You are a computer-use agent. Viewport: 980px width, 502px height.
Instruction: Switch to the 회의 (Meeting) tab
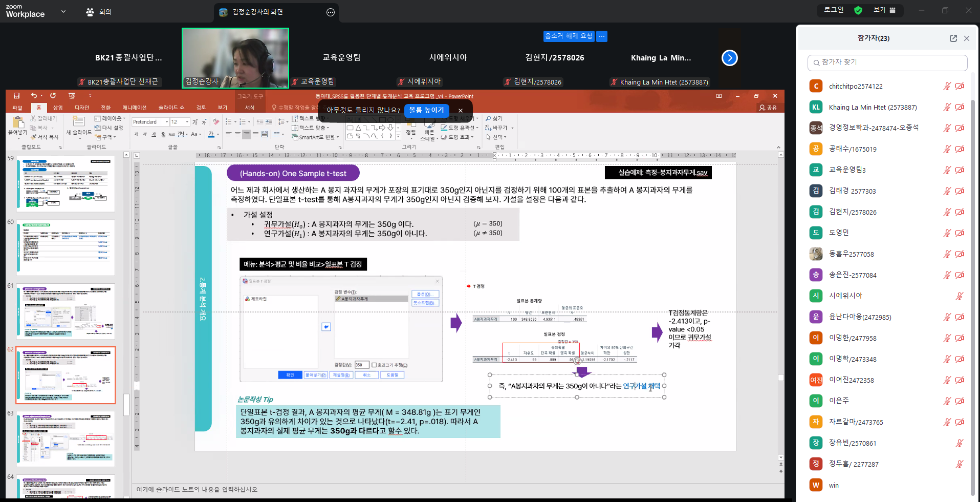tap(99, 12)
